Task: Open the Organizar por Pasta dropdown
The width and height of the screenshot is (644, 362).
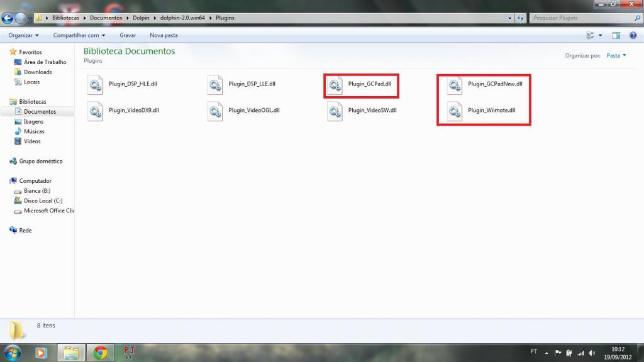Action: 616,55
